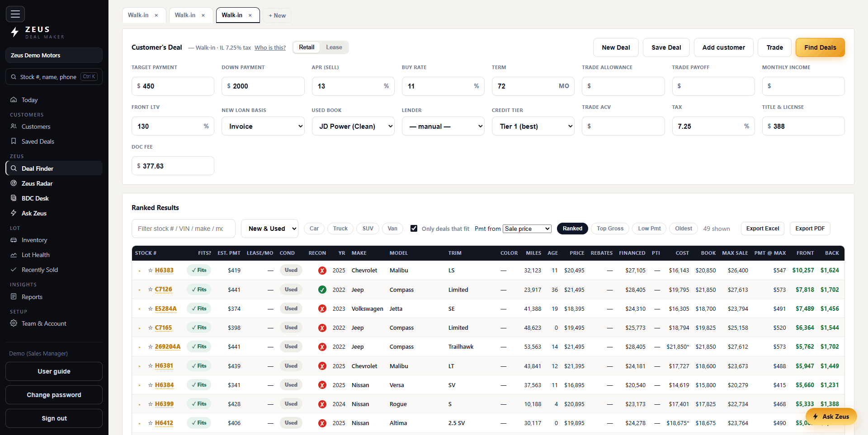Open stock link 269204A
This screenshot has height=435, width=868.
tap(168, 347)
